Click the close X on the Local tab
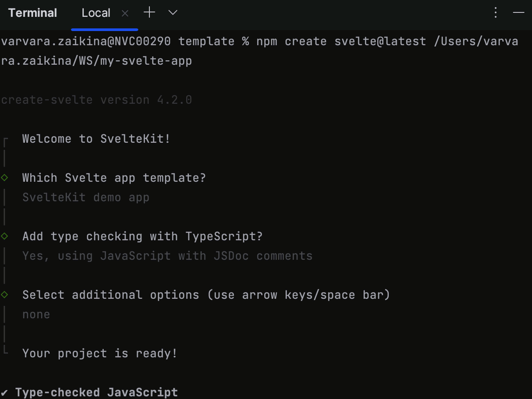This screenshot has width=532, height=399. pos(125,13)
